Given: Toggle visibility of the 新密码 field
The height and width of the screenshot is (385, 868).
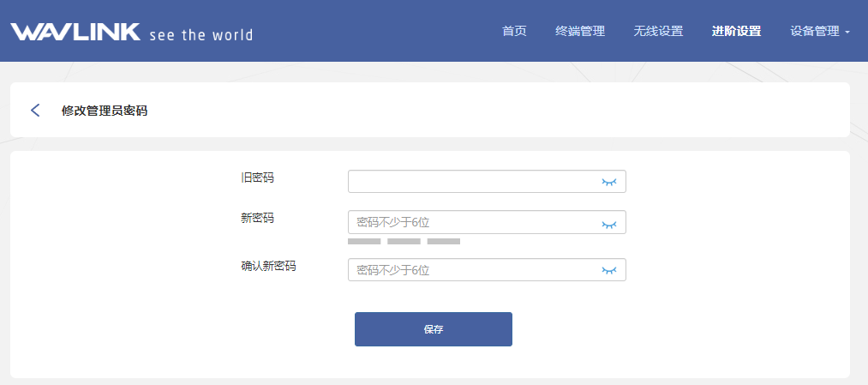Looking at the screenshot, I should (x=609, y=224).
